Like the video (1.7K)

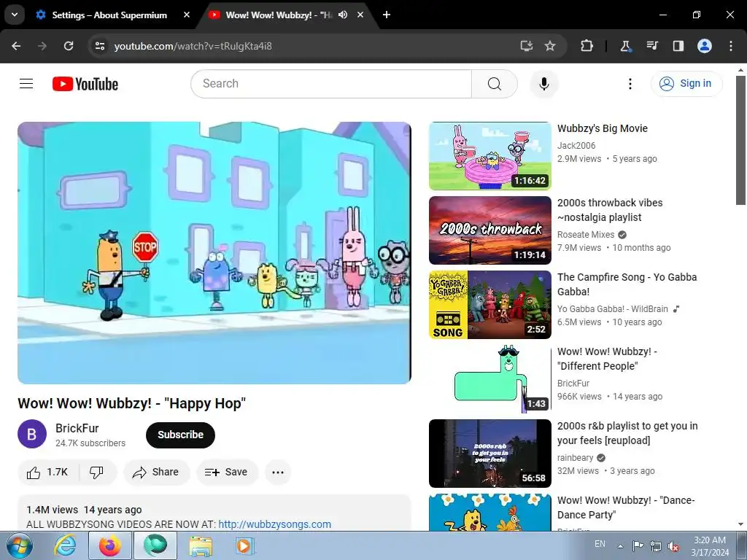48,472
